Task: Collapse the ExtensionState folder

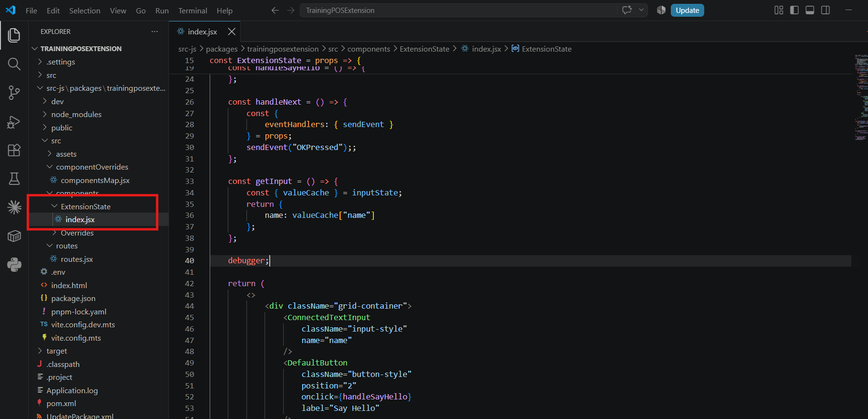Action: (x=98, y=206)
